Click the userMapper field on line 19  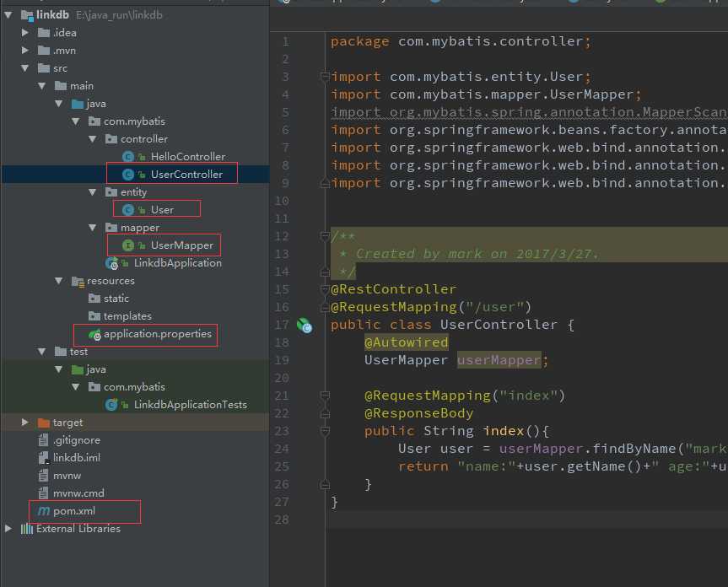coord(499,360)
